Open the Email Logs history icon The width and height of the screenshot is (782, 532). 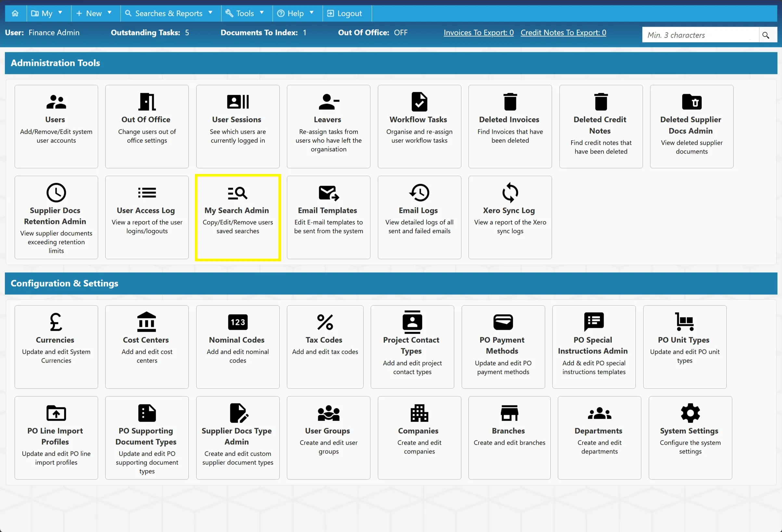[x=419, y=193]
